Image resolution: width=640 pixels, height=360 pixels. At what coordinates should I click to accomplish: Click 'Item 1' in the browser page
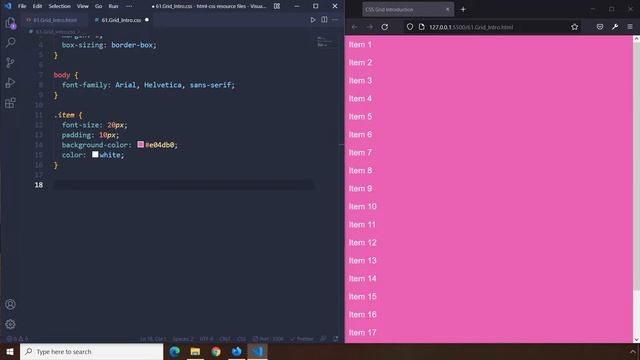coord(360,44)
